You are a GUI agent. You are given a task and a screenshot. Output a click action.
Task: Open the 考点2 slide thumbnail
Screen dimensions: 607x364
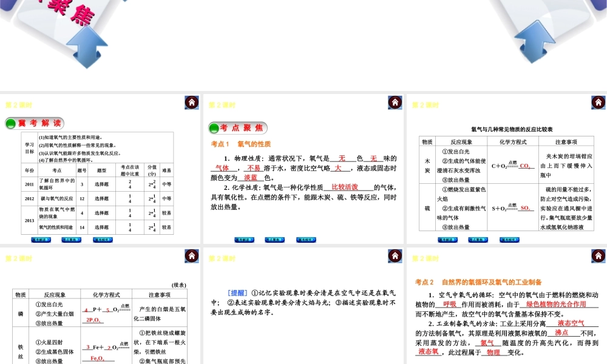[507, 306]
